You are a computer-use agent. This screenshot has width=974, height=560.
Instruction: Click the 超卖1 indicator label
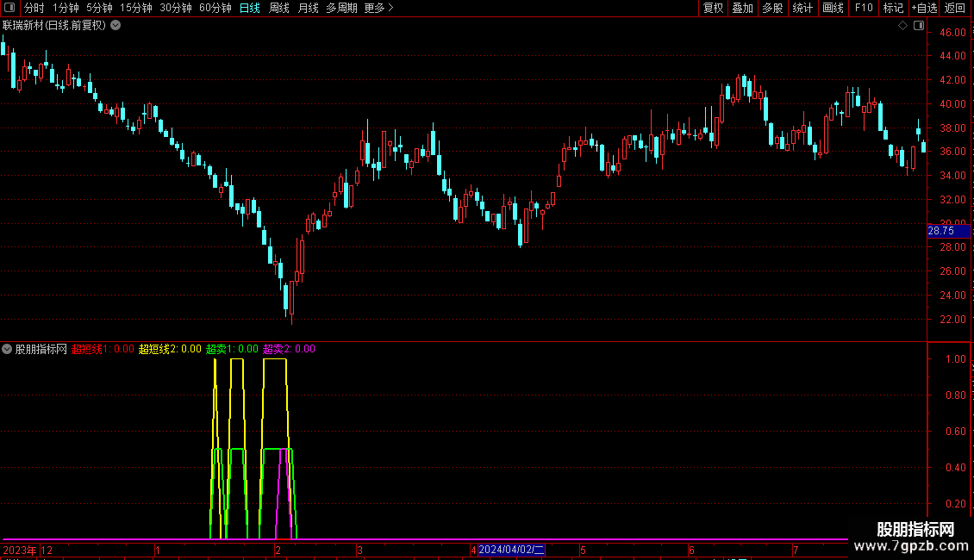(232, 349)
